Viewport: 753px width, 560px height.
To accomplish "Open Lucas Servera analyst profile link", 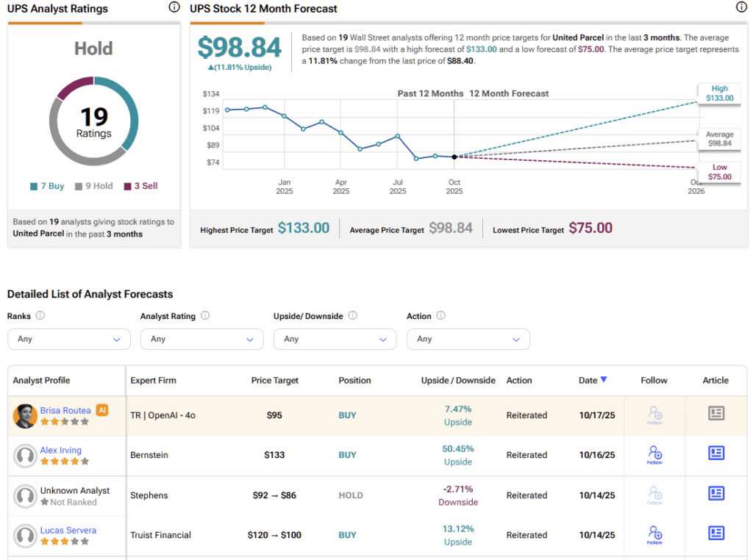I will (x=68, y=530).
